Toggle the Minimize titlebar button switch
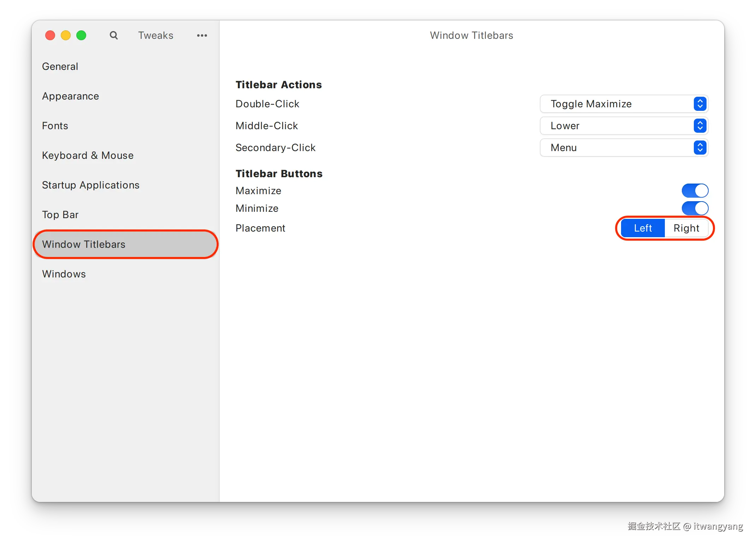The height and width of the screenshot is (545, 756). click(x=695, y=208)
